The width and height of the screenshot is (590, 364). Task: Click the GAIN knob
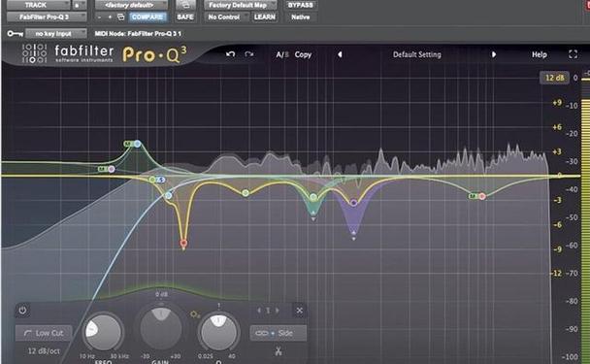click(161, 328)
